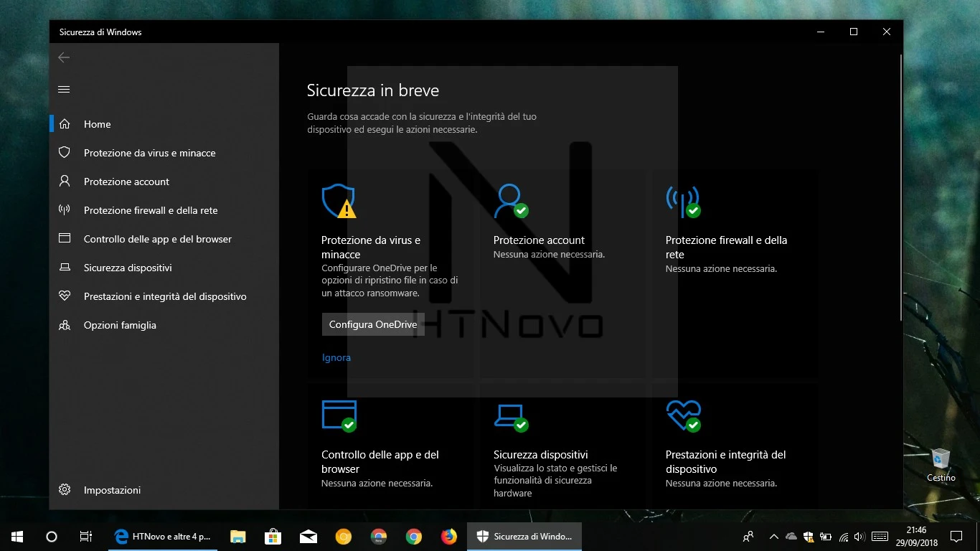Click the Protezione account person icon tile
Screen dimensions: 980x551
coord(511,201)
